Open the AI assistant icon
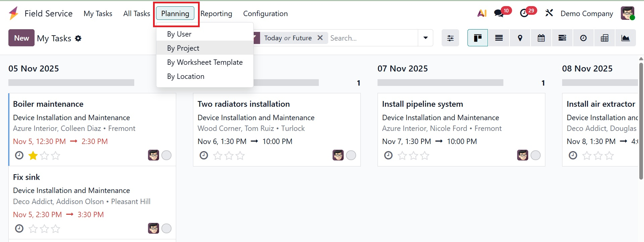This screenshot has width=644, height=242. click(x=482, y=13)
